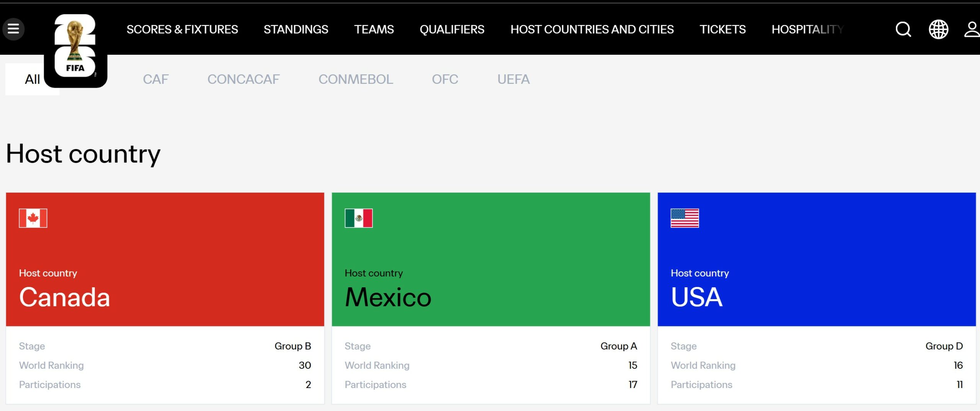
Task: Filter teams by CONCACAF tab
Action: 243,79
